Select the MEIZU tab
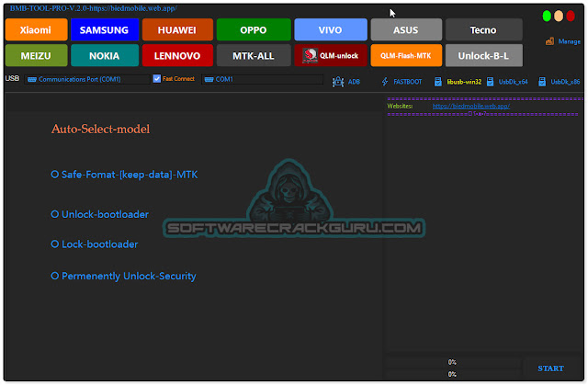Image resolution: width=588 pixels, height=385 pixels. click(x=37, y=55)
